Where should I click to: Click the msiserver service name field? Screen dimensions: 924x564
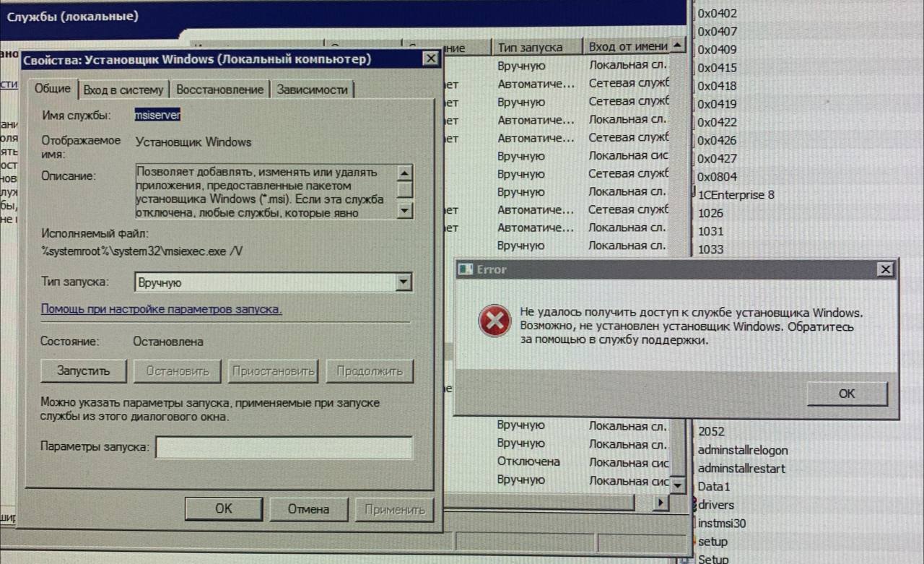pos(158,115)
